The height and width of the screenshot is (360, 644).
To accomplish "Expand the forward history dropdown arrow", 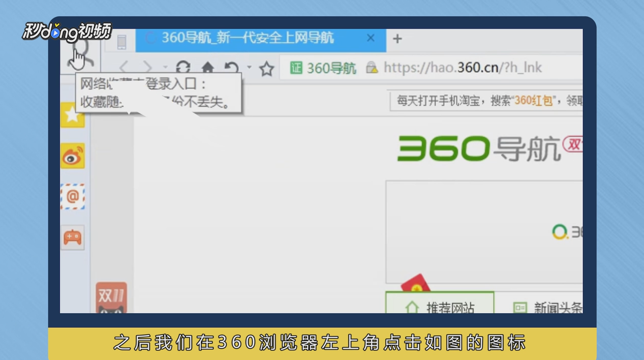I will pyautogui.click(x=165, y=67).
